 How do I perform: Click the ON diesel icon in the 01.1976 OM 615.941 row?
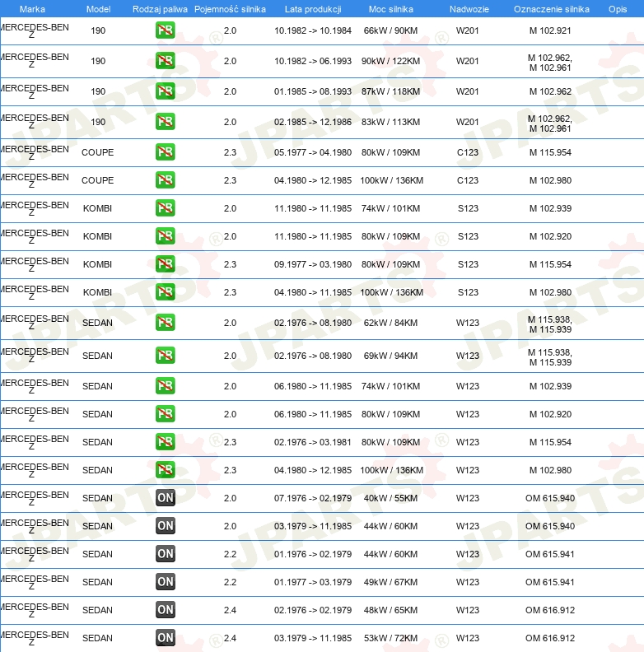pos(166,554)
